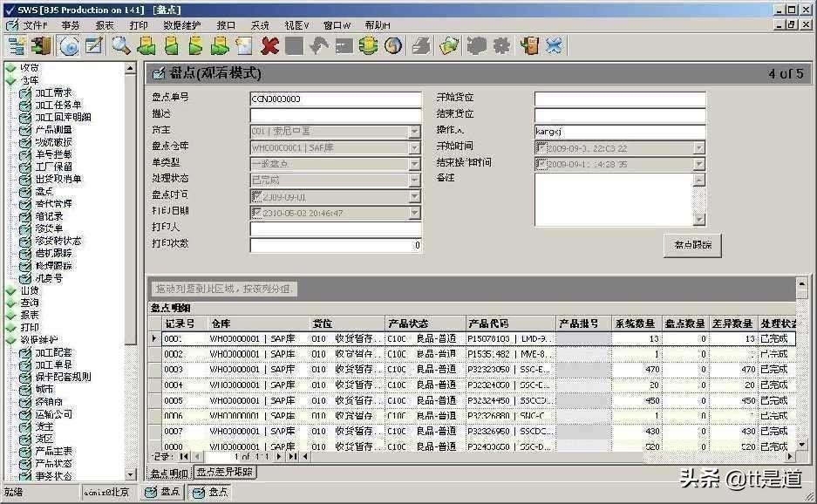The width and height of the screenshot is (817, 504).
Task: Toggle the 盘点时间 date checkbox
Action: [256, 196]
